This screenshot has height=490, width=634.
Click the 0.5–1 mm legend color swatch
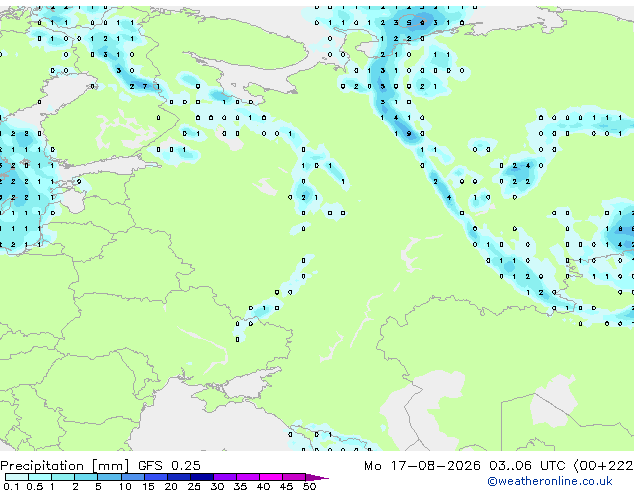[x=40, y=477]
